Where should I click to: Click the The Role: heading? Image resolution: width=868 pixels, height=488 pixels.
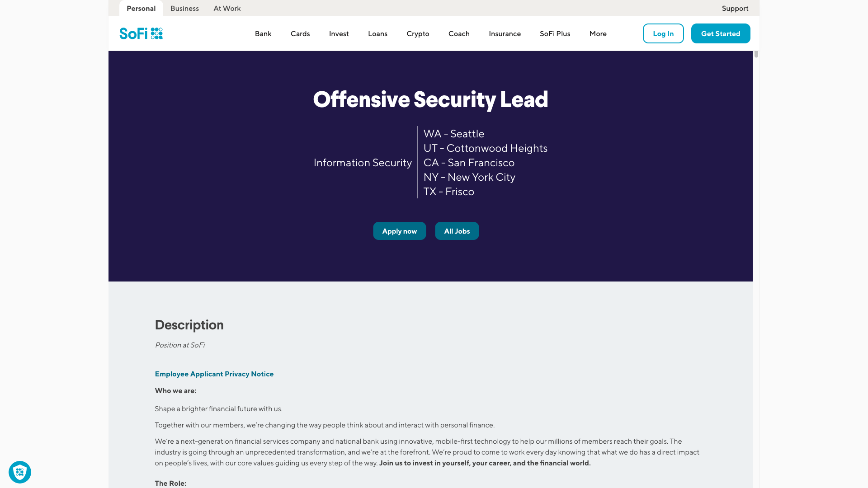170,483
